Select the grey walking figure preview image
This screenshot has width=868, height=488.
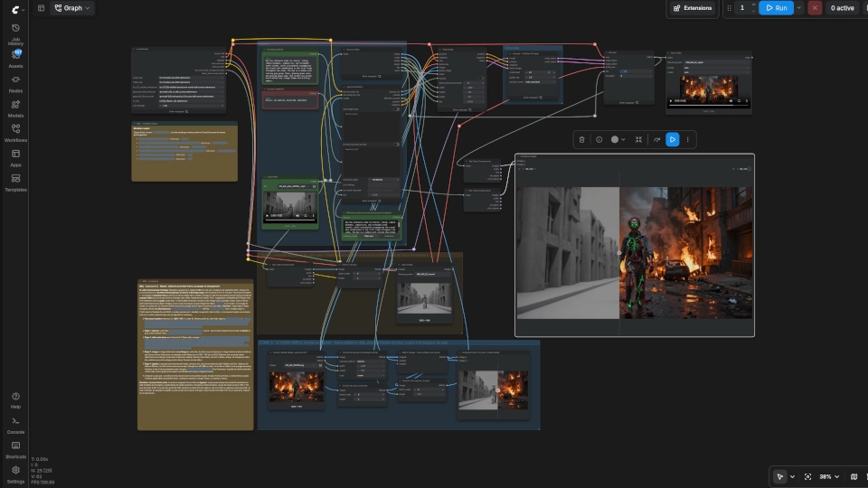(424, 297)
